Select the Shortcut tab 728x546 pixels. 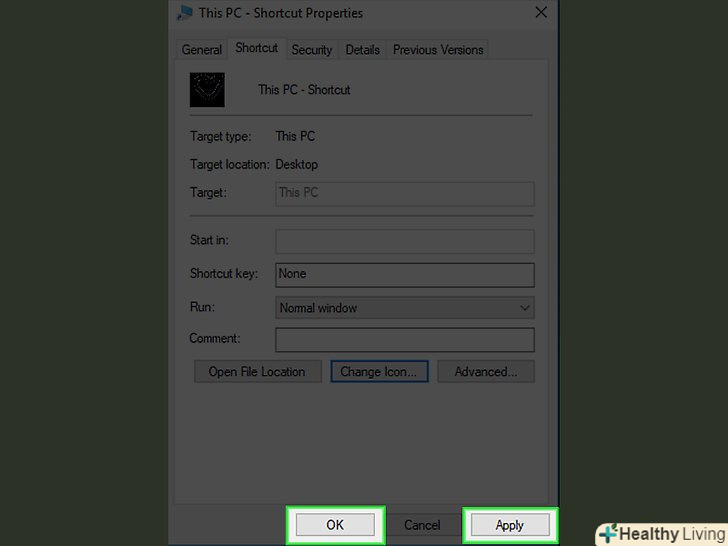coord(256,48)
